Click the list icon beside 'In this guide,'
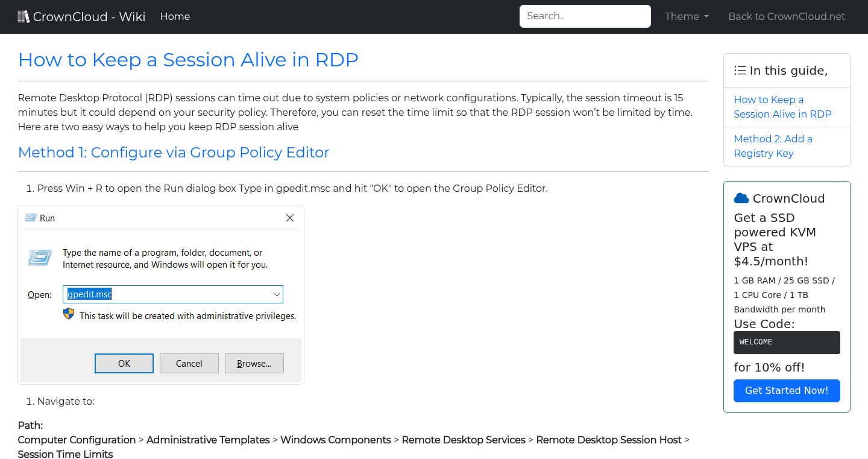 [x=740, y=70]
